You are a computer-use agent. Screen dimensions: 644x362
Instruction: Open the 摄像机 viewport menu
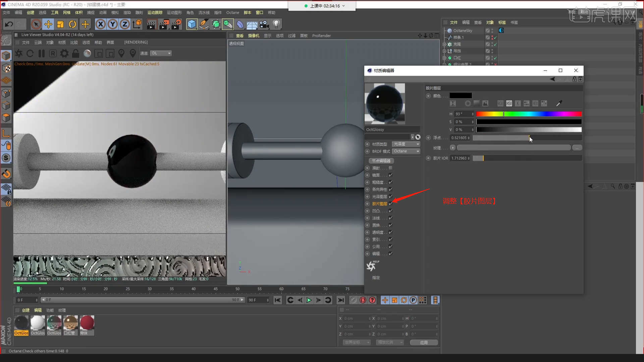[x=254, y=36]
